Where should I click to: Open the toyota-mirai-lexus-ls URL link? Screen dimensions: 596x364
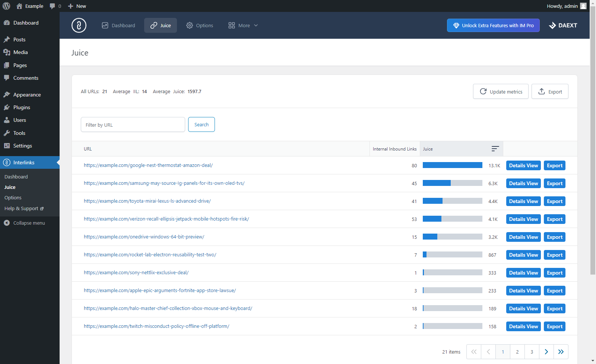pos(147,201)
